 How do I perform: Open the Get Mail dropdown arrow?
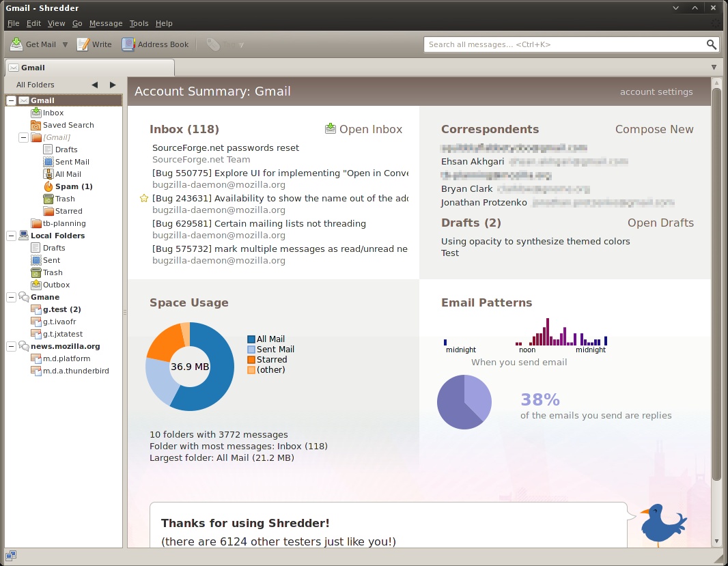point(65,44)
